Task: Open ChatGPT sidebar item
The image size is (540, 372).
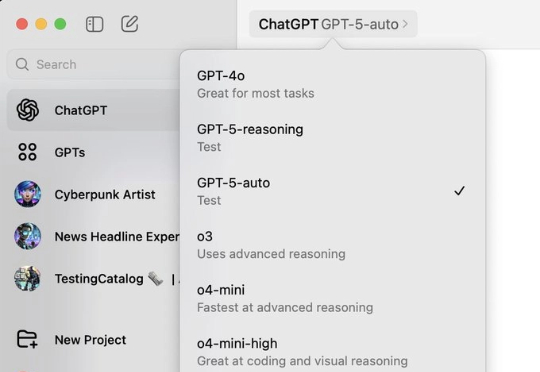Action: (93, 110)
